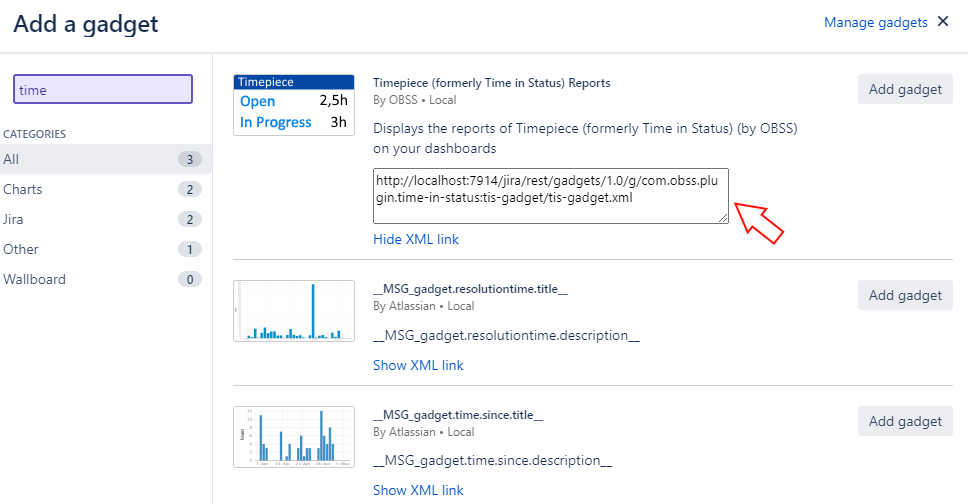Click the resolution time chart thumbnail

[294, 312]
